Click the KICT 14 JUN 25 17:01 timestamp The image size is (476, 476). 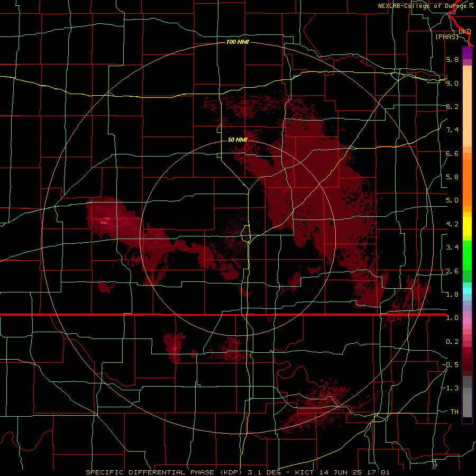[342, 472]
